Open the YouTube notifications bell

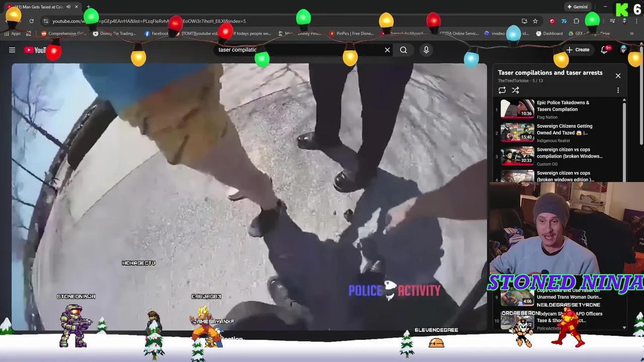click(x=605, y=50)
